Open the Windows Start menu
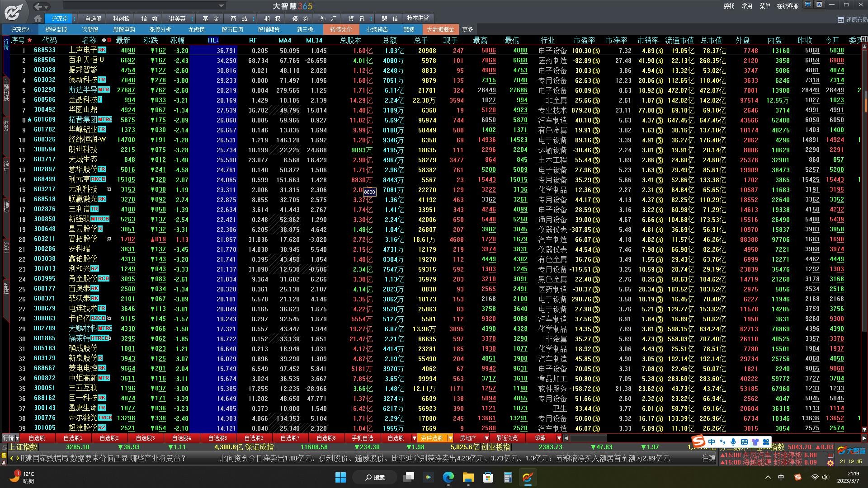The image size is (868, 488). 340,477
